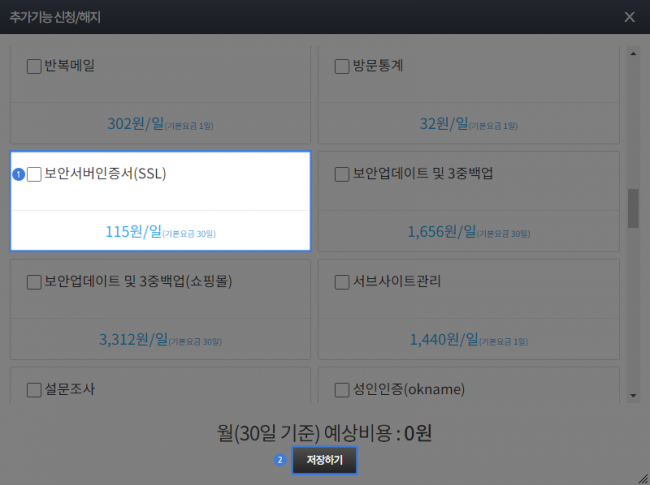Toggle 성인인증(okname) checkbox
Viewport: 650px width, 485px height.
point(341,389)
